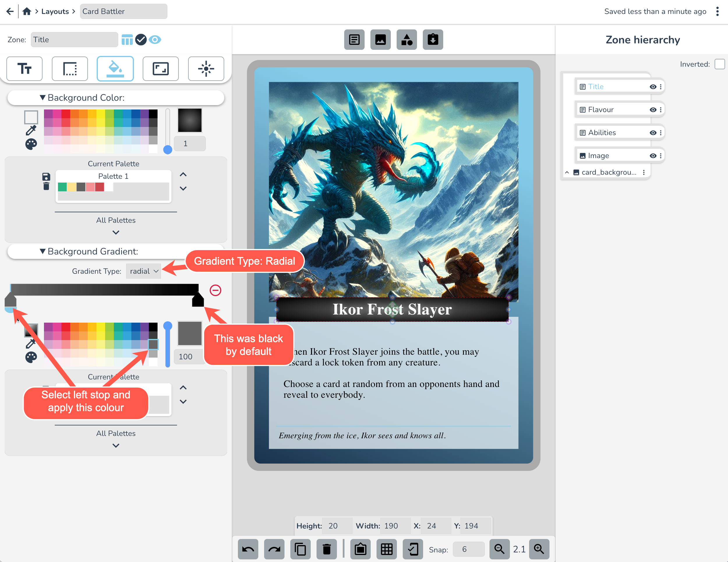Open the Gradient Type dropdown
Image resolution: width=728 pixels, height=562 pixels.
tap(144, 271)
